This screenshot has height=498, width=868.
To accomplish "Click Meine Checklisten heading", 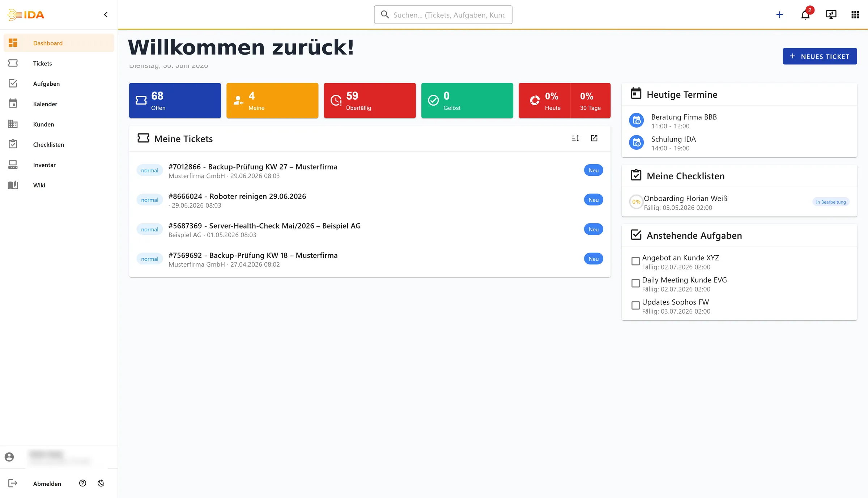I will [686, 176].
